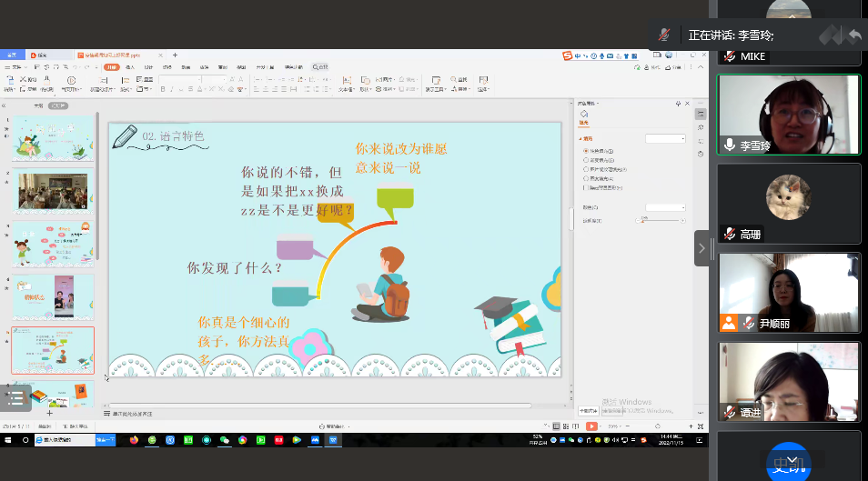Click the search box in the ribbon
868x481 pixels.
[x=320, y=67]
